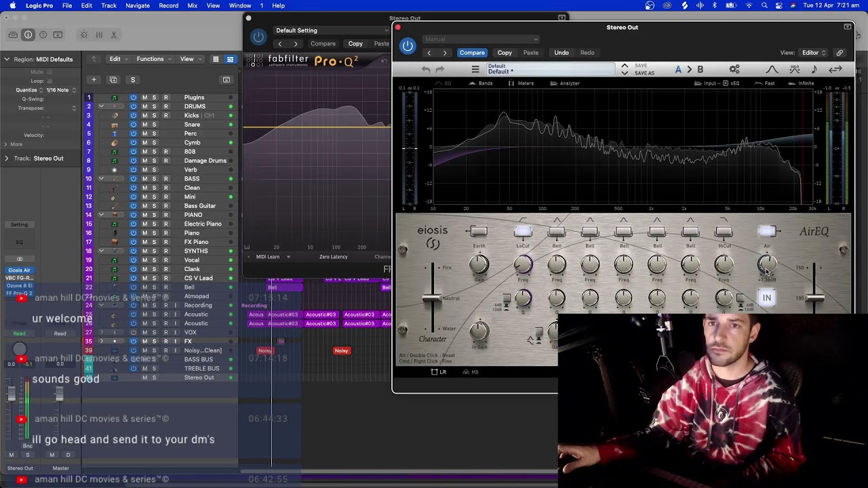Toggle the AirEQ IN bypass button
Image resolution: width=868 pixels, height=488 pixels.
click(x=767, y=298)
